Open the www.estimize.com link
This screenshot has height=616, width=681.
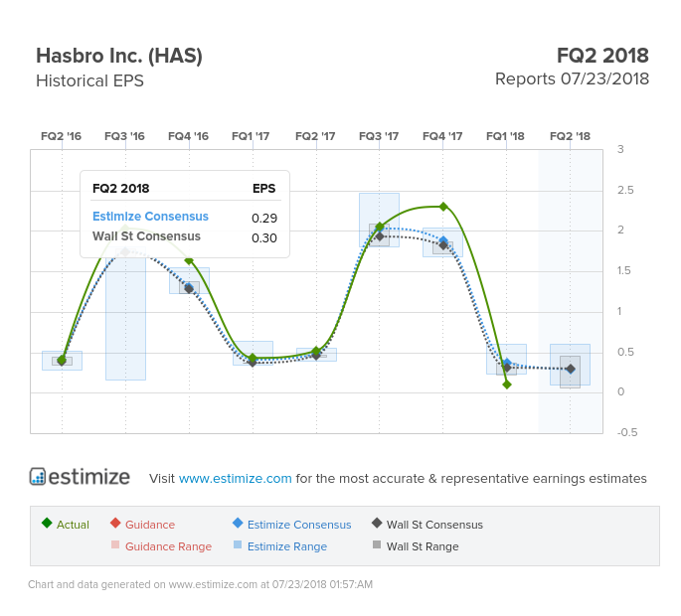(235, 478)
